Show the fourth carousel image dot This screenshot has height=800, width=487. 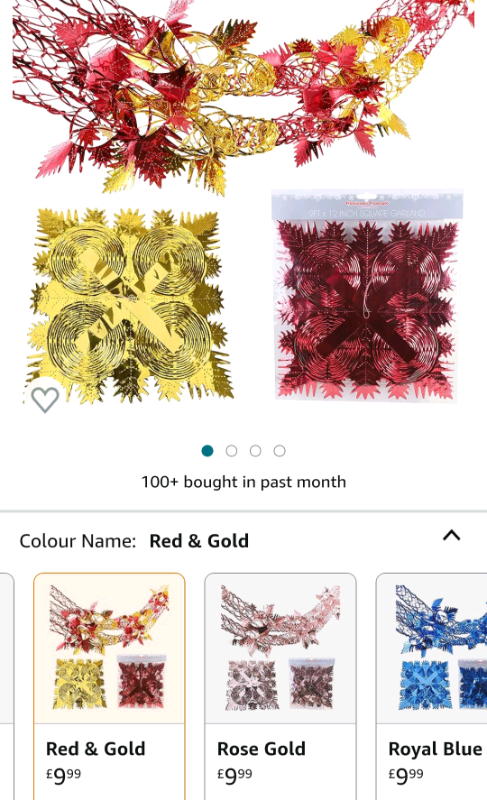[x=279, y=451]
